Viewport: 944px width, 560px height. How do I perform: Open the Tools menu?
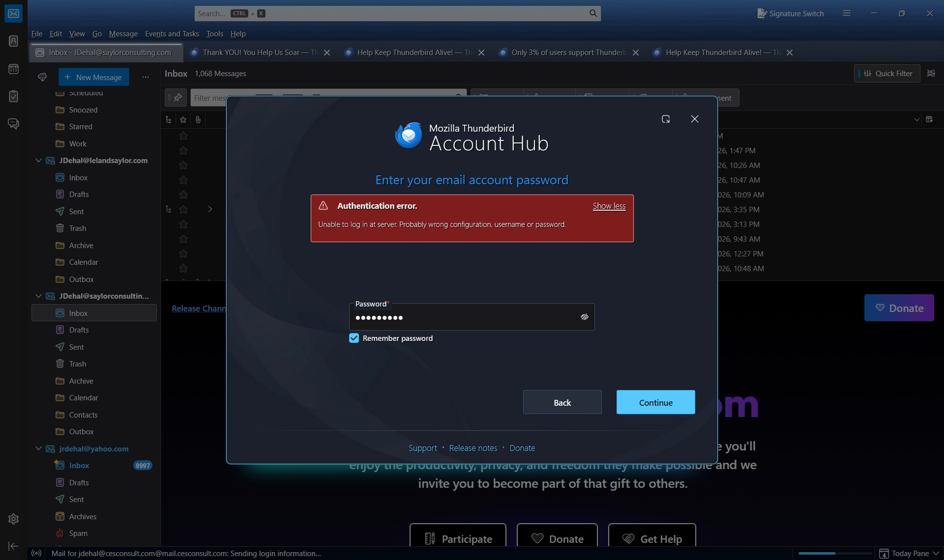point(214,34)
